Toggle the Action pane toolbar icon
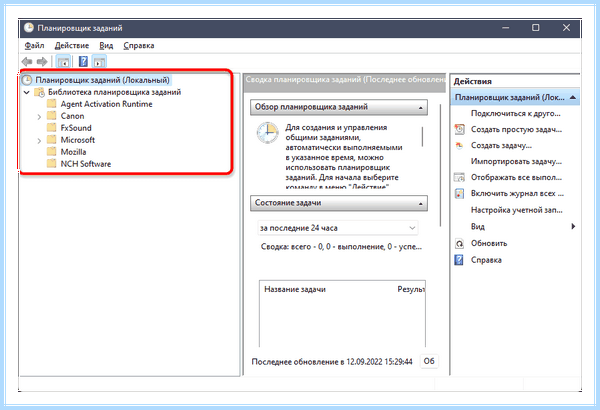 point(99,62)
